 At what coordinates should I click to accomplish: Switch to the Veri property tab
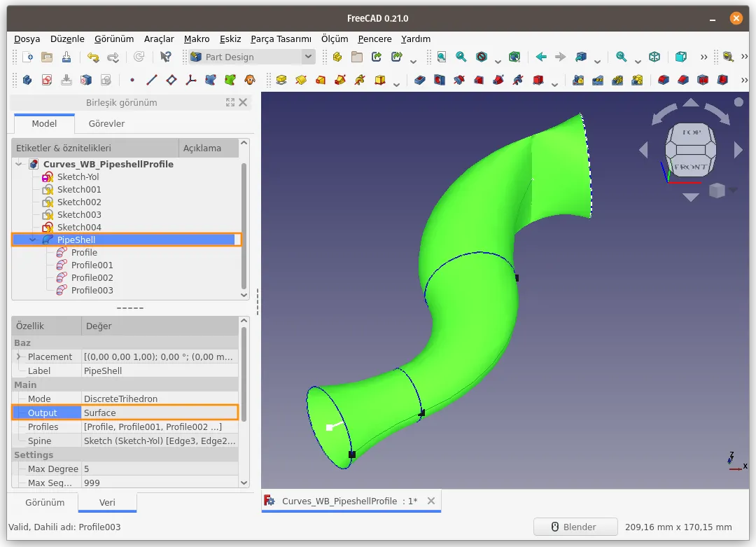pos(107,502)
